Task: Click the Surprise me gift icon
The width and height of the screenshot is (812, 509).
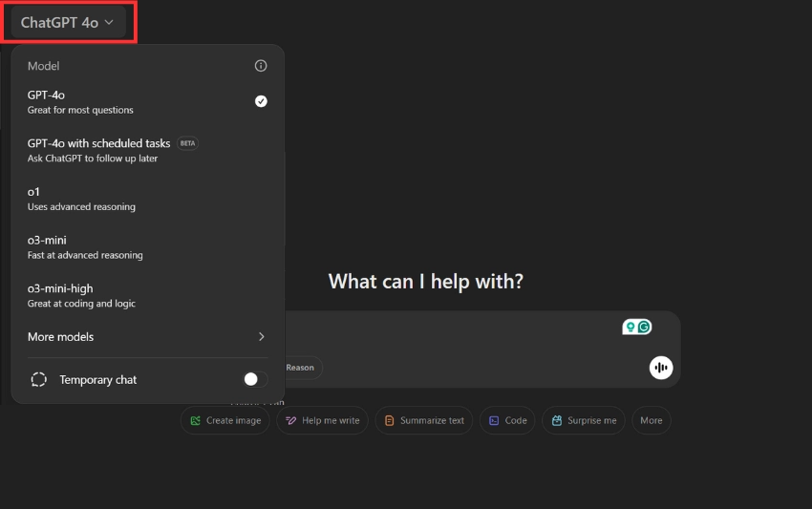Action: click(557, 420)
